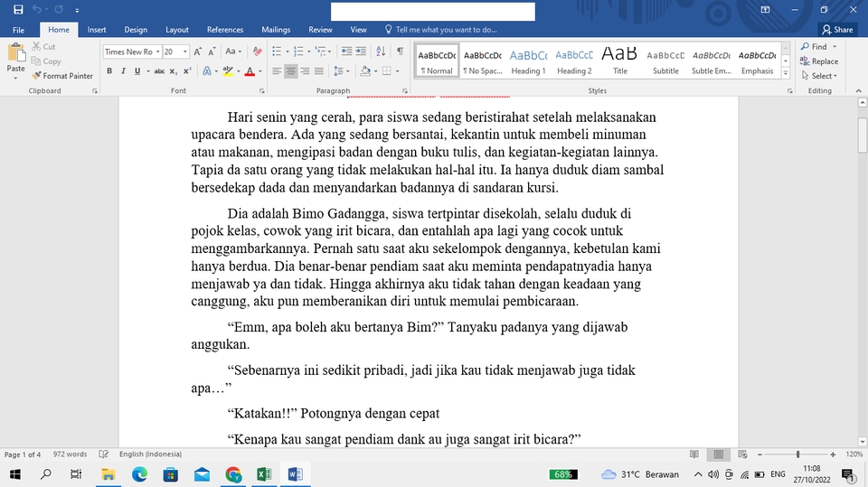Toggle Italic formatting
This screenshot has width=868, height=487.
[x=123, y=70]
